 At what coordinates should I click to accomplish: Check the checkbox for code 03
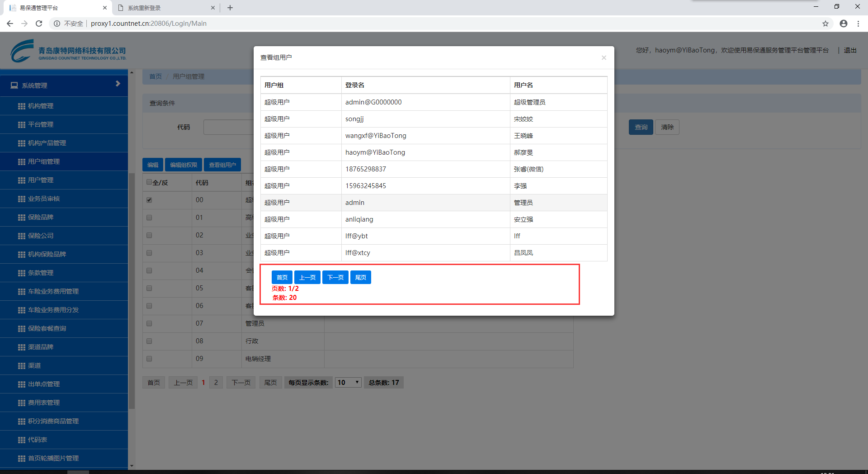pyautogui.click(x=149, y=253)
